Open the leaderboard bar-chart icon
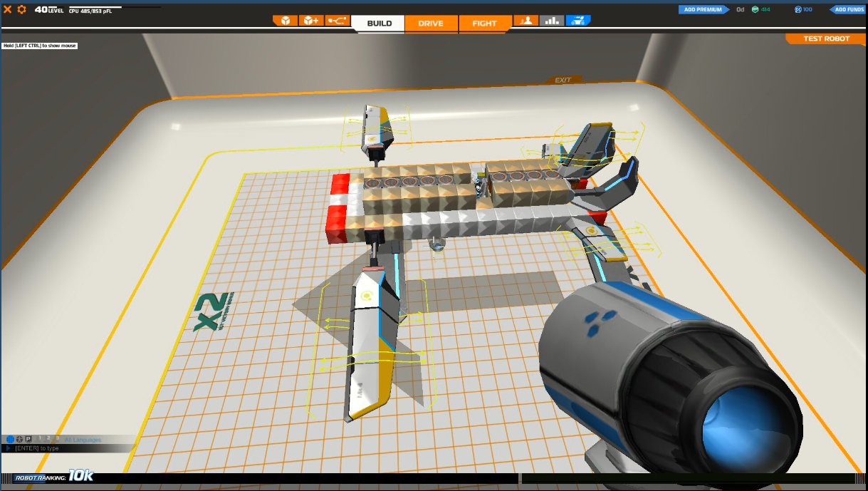The image size is (868, 491). [552, 21]
